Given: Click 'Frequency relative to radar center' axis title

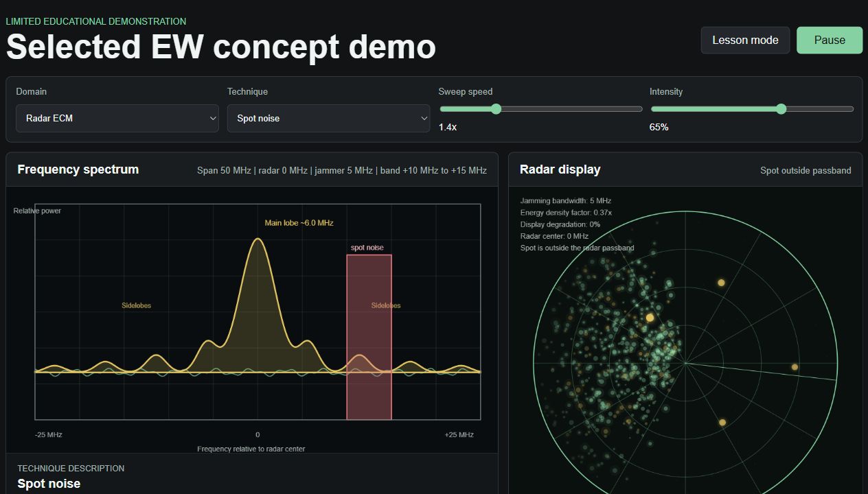Looking at the screenshot, I should coord(251,449).
